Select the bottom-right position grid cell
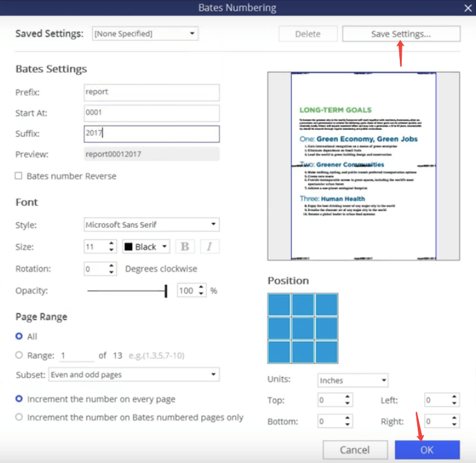The height and width of the screenshot is (463, 476). [x=326, y=351]
